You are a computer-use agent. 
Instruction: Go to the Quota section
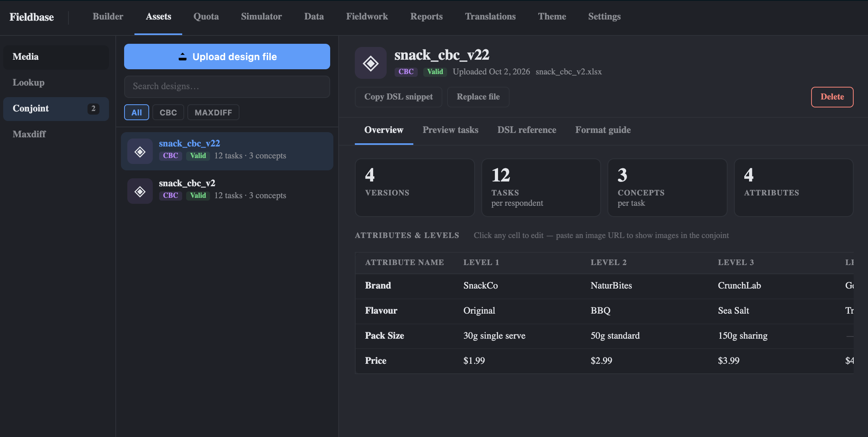tap(206, 16)
